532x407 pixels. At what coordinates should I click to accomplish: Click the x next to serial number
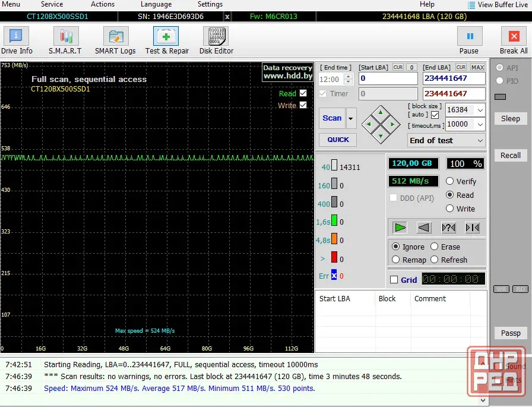pos(227,17)
